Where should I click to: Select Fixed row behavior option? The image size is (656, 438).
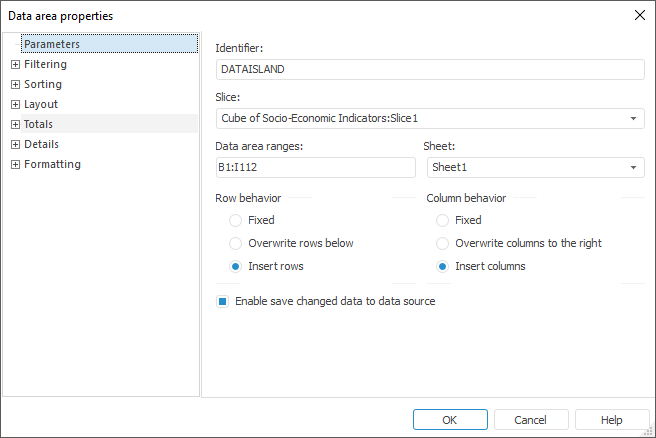tap(236, 220)
